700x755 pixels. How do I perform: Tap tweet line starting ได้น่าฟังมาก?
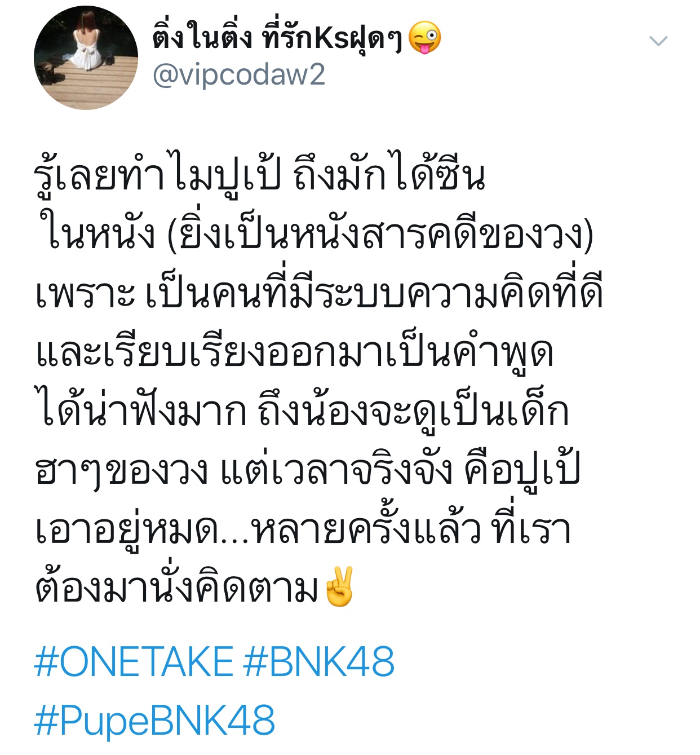[302, 410]
